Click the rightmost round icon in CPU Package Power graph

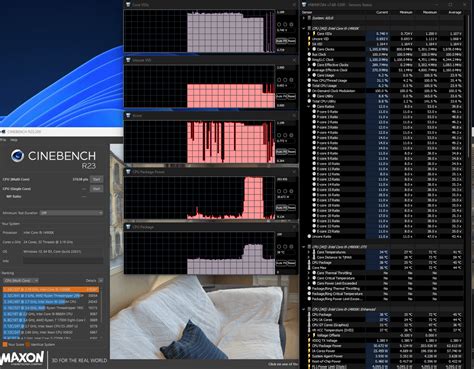(x=291, y=191)
